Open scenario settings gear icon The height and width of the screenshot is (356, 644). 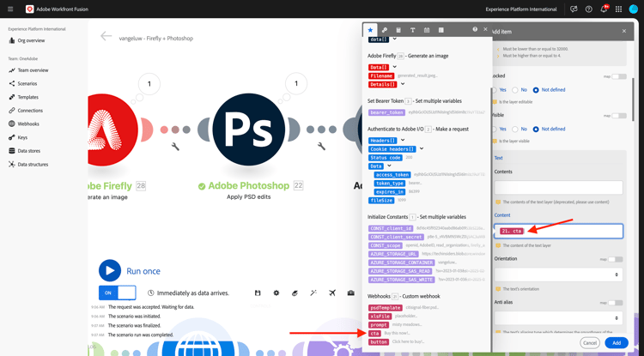pyautogui.click(x=276, y=293)
